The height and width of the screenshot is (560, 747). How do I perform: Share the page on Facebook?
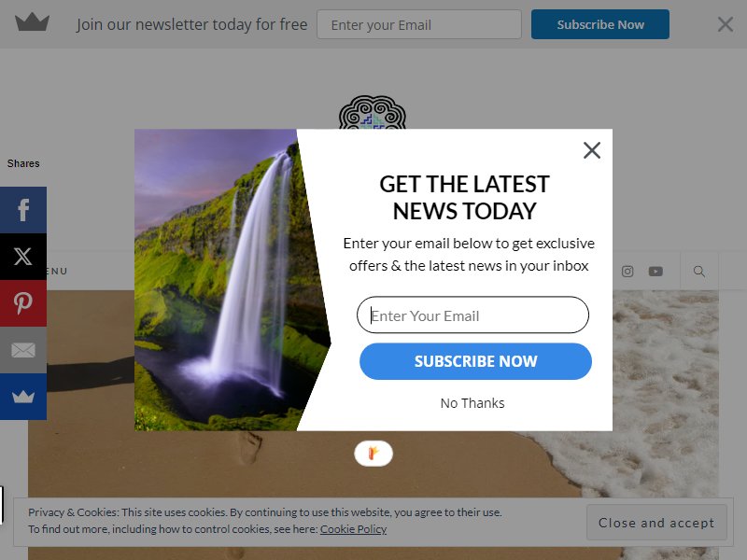(x=22, y=210)
